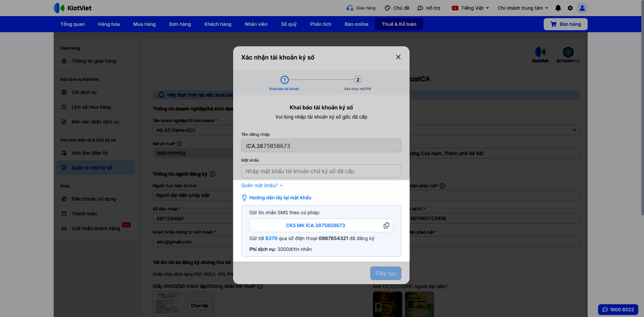644x317 pixels.
Task: Click the SMS syntax text CKS MK ICA.3875858673
Action: tap(315, 225)
